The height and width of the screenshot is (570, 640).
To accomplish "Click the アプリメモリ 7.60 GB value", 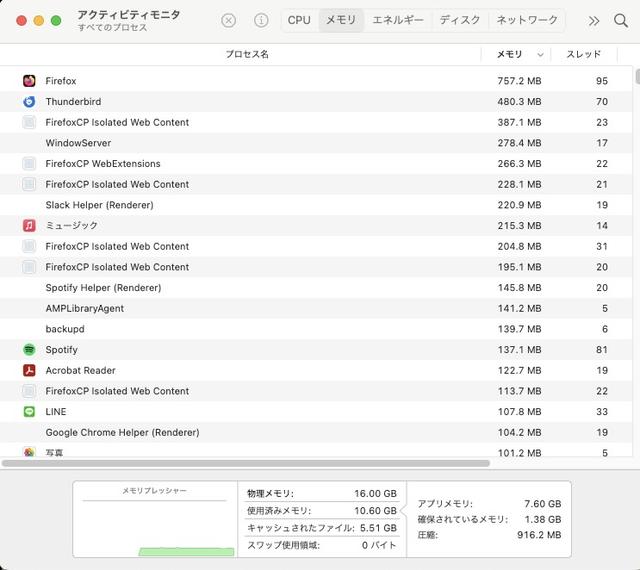I will pyautogui.click(x=543, y=503).
